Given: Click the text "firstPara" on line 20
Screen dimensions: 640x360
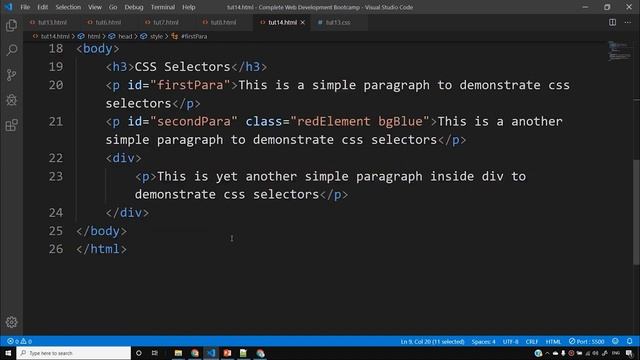Looking at the screenshot, I should click(x=190, y=85).
